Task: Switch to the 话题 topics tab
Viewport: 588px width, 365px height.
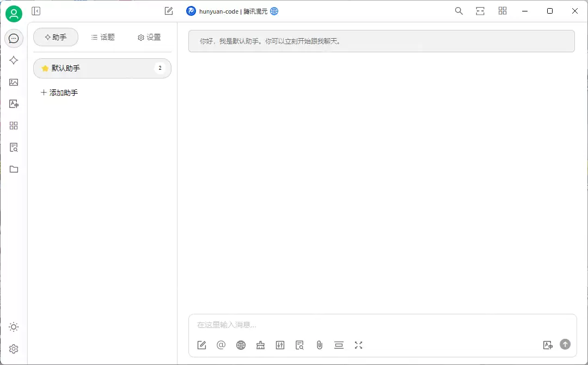Action: 103,37
